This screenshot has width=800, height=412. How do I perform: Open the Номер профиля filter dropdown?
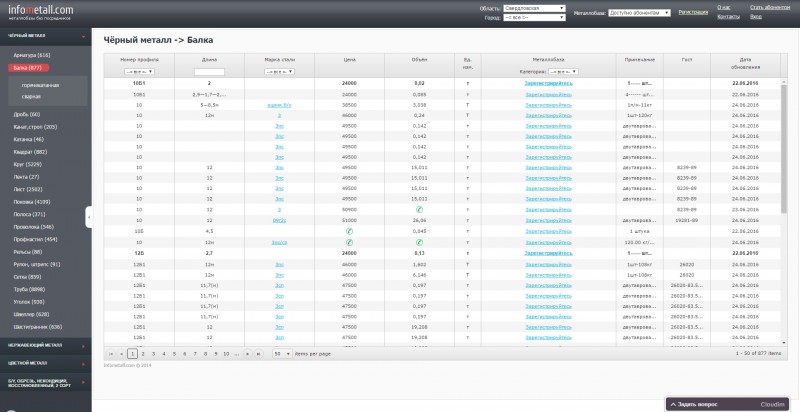click(139, 72)
